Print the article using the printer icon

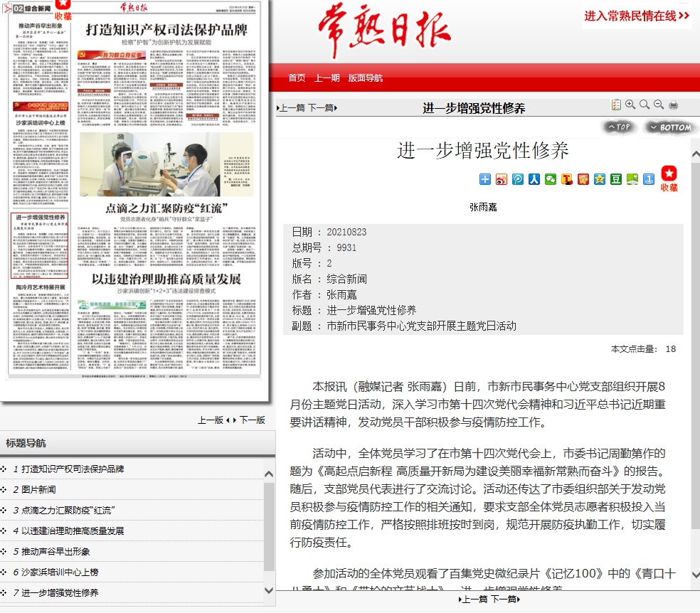click(x=673, y=105)
